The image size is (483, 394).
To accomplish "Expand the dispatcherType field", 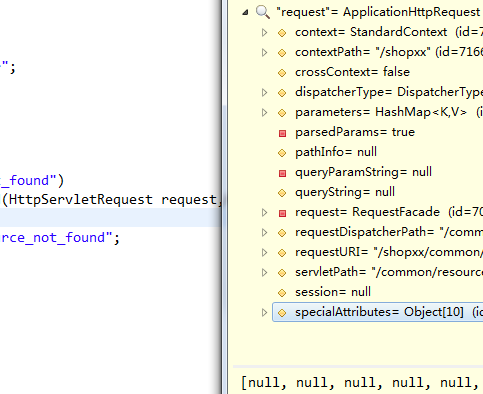I will tap(264, 92).
